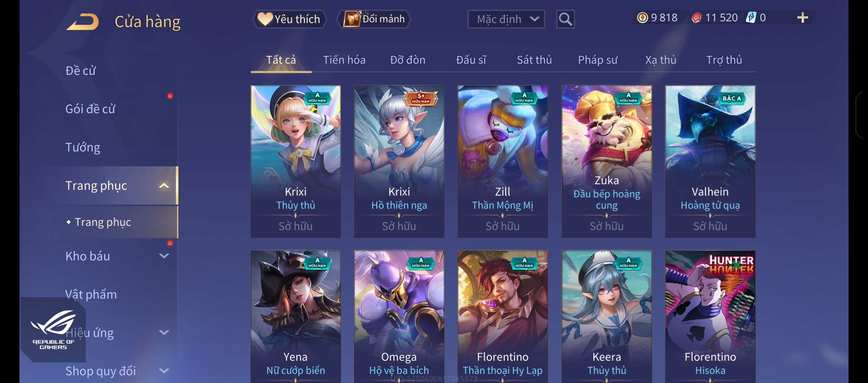Tap the red gem currency icon
The image size is (868, 383).
click(696, 17)
